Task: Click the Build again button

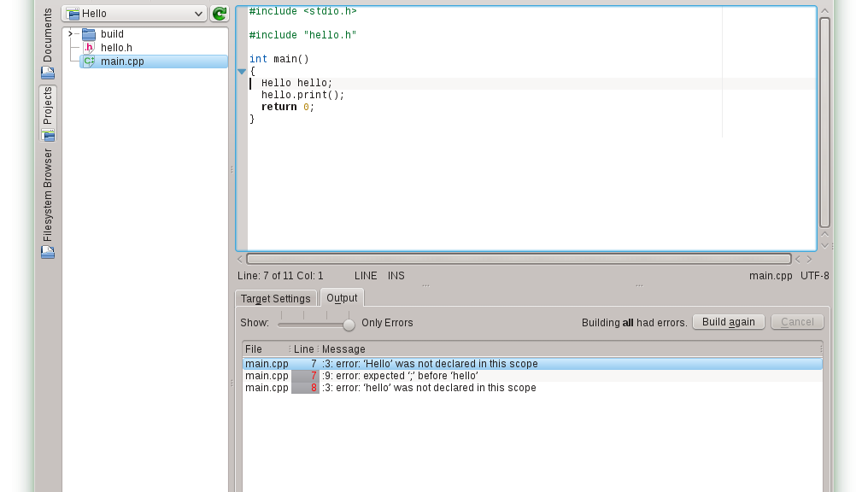Action: (728, 322)
